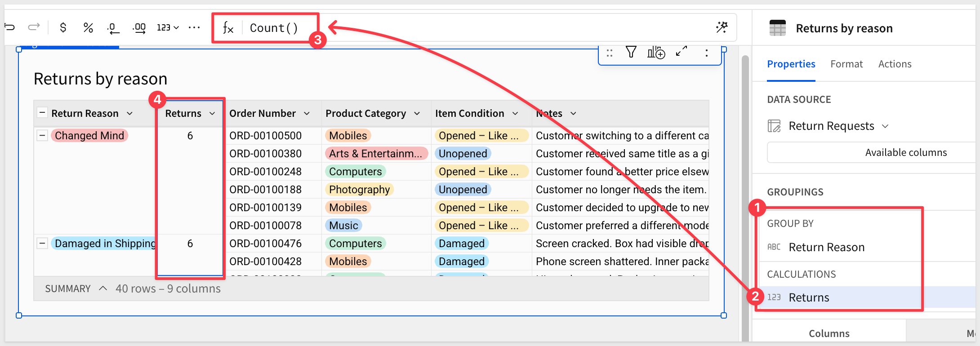
Task: Increase decimal places icon
Action: click(139, 28)
